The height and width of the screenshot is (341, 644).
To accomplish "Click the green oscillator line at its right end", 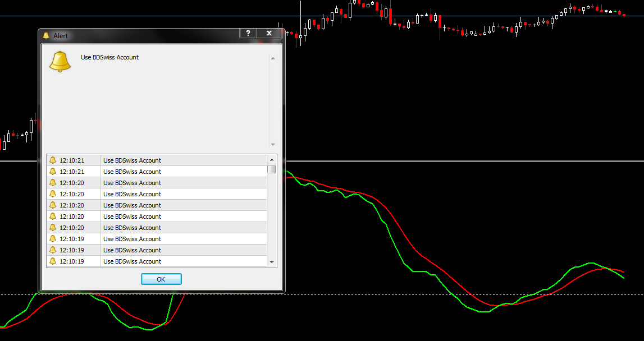I will 622,277.
